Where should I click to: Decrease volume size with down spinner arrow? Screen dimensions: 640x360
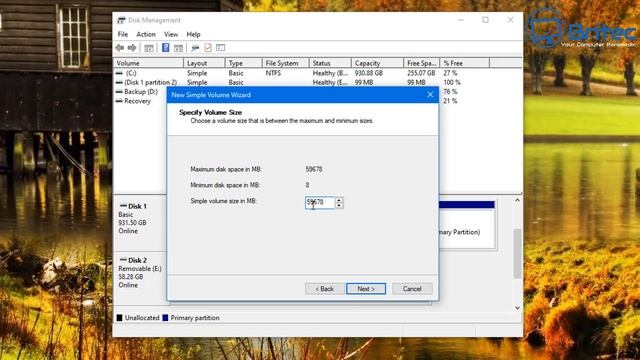(339, 205)
